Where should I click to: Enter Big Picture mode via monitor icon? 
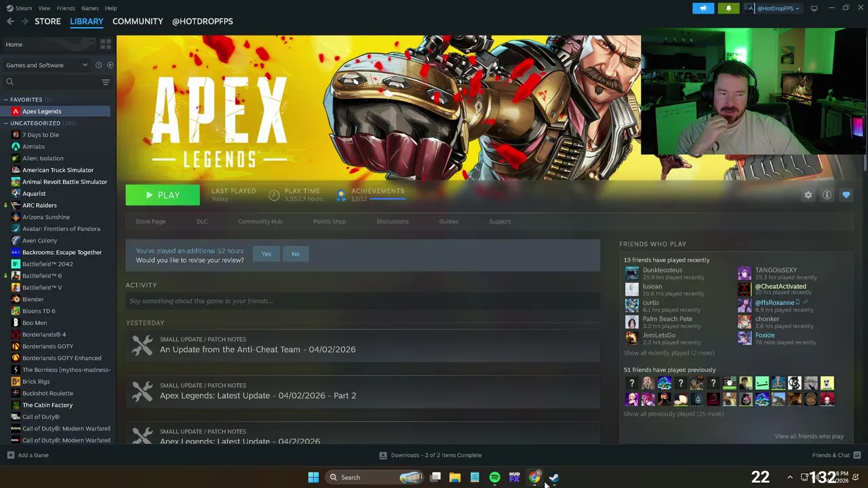[814, 8]
